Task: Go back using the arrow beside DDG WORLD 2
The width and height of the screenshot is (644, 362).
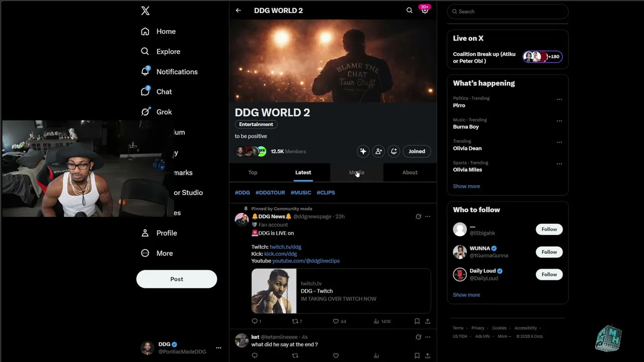Action: [x=238, y=11]
